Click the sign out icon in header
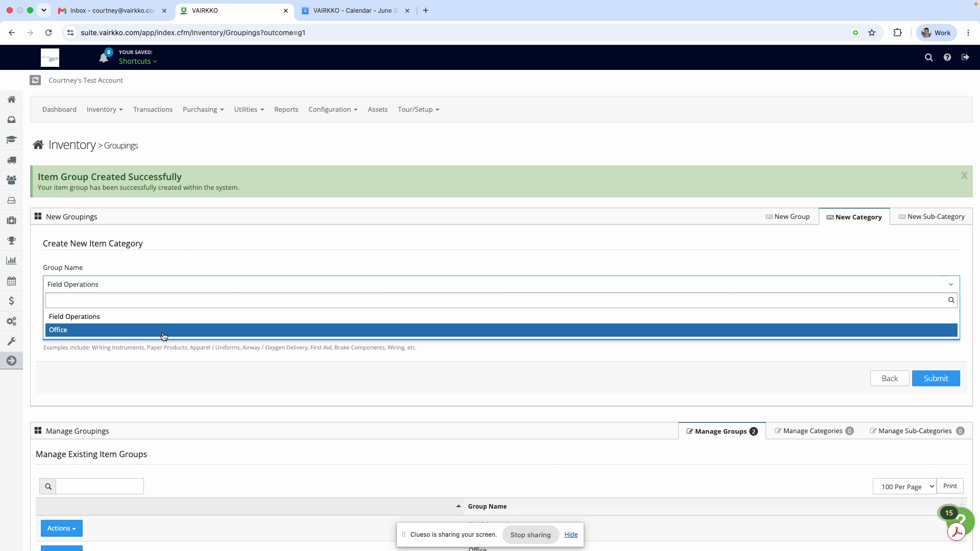 965,58
